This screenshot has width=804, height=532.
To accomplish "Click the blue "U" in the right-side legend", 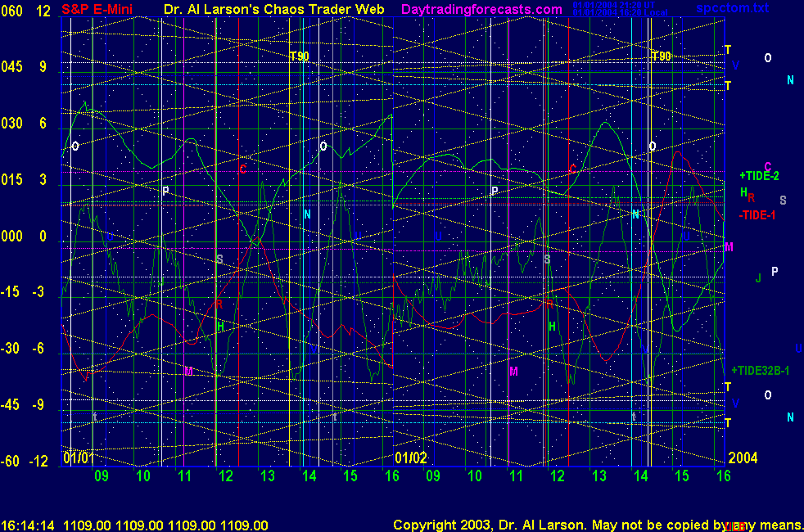I will 798,349.
